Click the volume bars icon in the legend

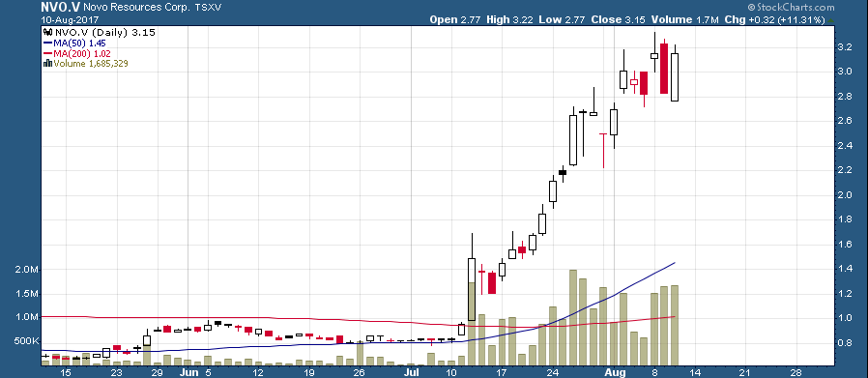(x=47, y=64)
